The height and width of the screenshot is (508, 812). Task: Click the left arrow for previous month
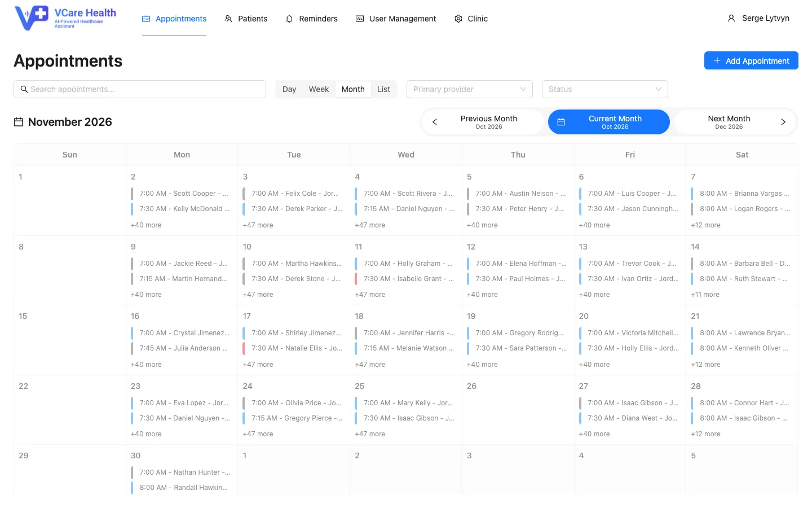[x=435, y=122]
